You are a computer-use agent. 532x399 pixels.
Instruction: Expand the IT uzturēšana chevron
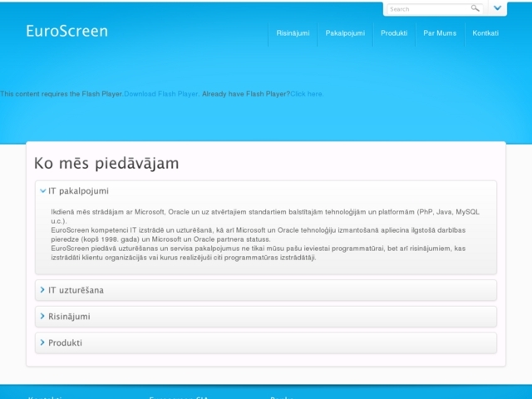pyautogui.click(x=42, y=290)
